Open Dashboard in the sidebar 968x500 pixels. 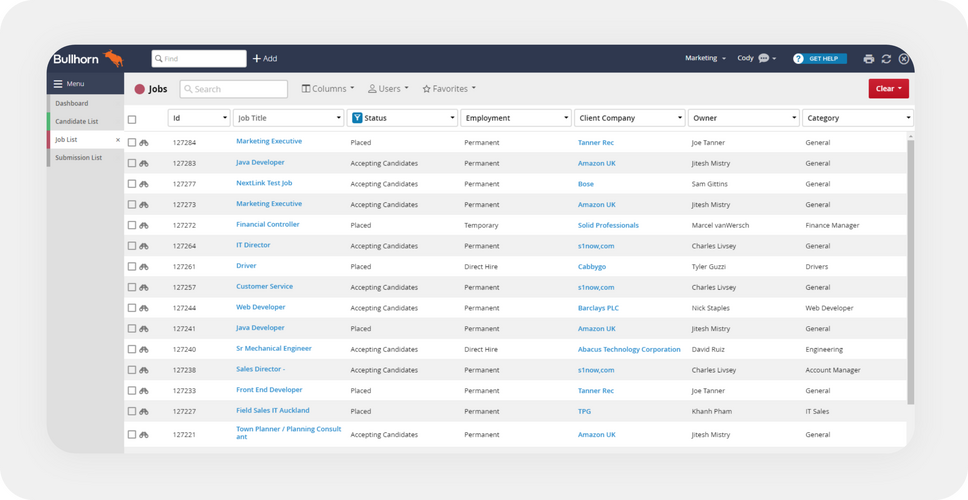click(85, 104)
